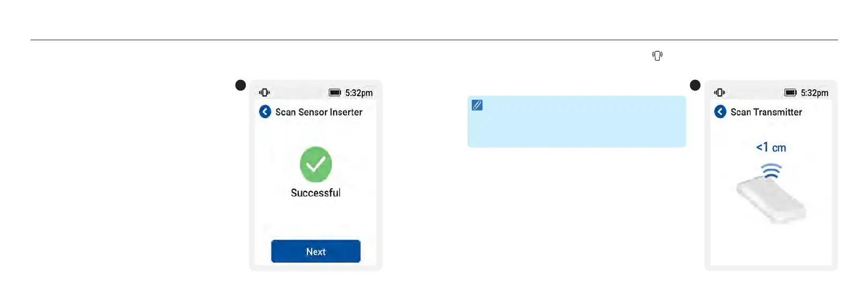Click battery icon on Scan Transmitter screen
Viewport: 868px width, 304px height.
pyautogui.click(x=790, y=92)
